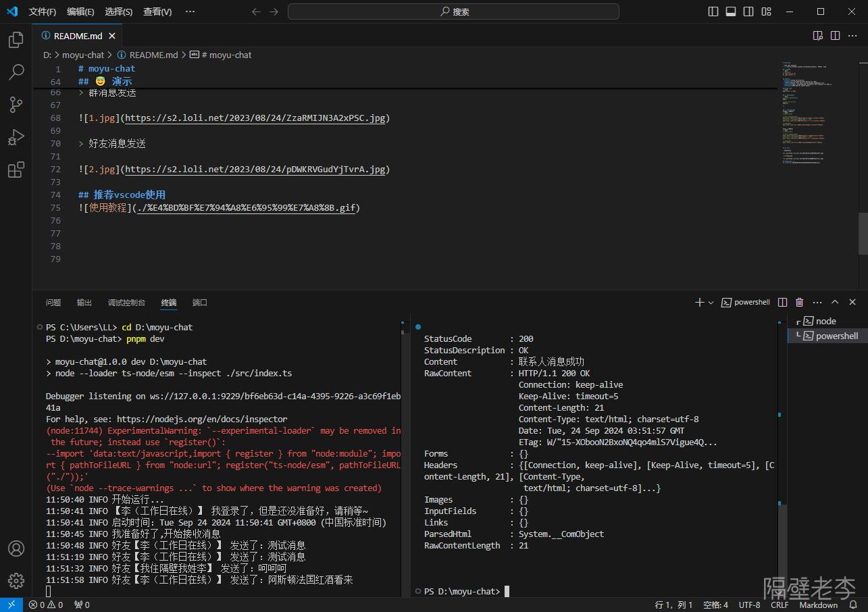
Task: Open the Source Control view
Action: click(16, 105)
